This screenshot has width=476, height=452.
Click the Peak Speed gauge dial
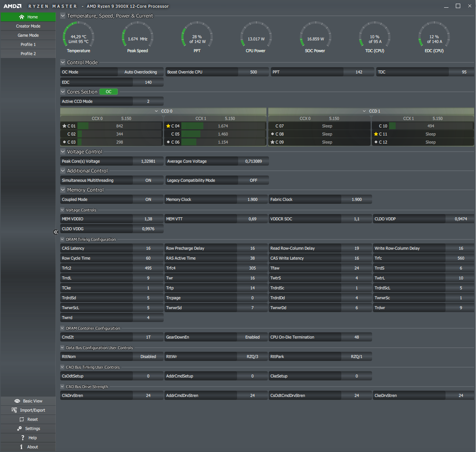(x=138, y=34)
